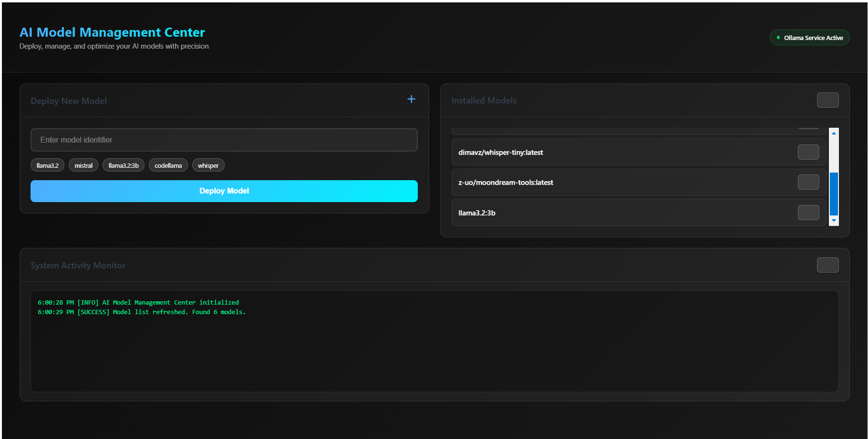Focus the Enter model identifier field
Image resolution: width=868 pixels, height=439 pixels.
pos(224,140)
